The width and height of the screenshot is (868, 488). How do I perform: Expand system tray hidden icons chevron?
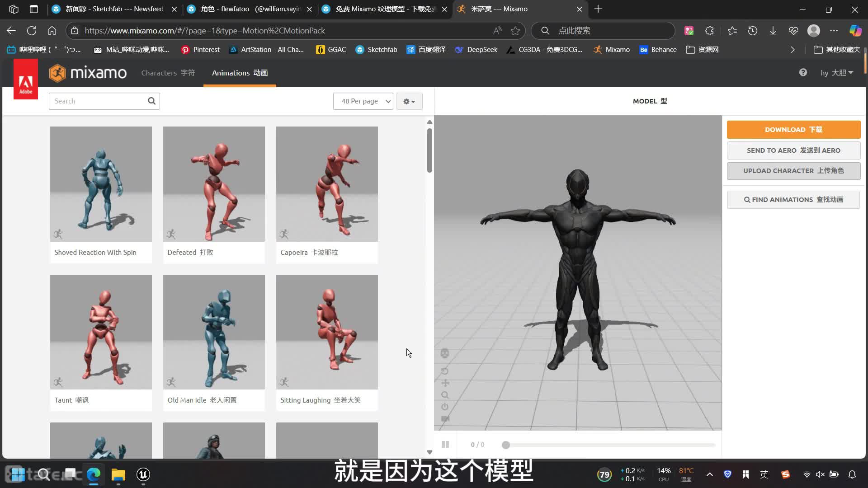click(710, 474)
